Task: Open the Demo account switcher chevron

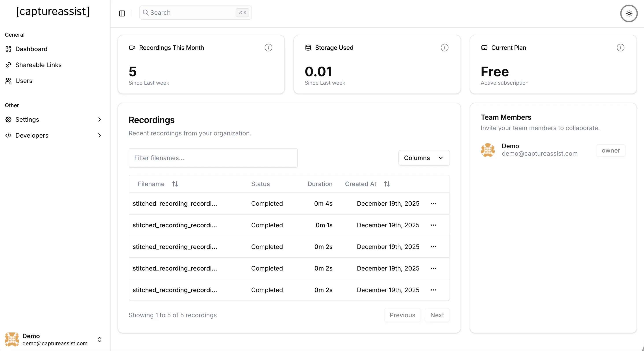Action: pos(100,340)
